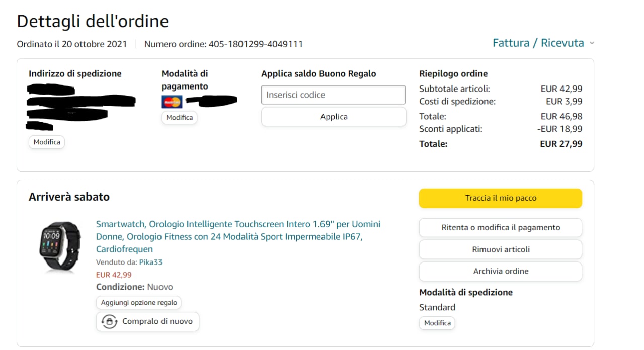Change the Standard shipping method
The image size is (644, 350).
tap(437, 323)
